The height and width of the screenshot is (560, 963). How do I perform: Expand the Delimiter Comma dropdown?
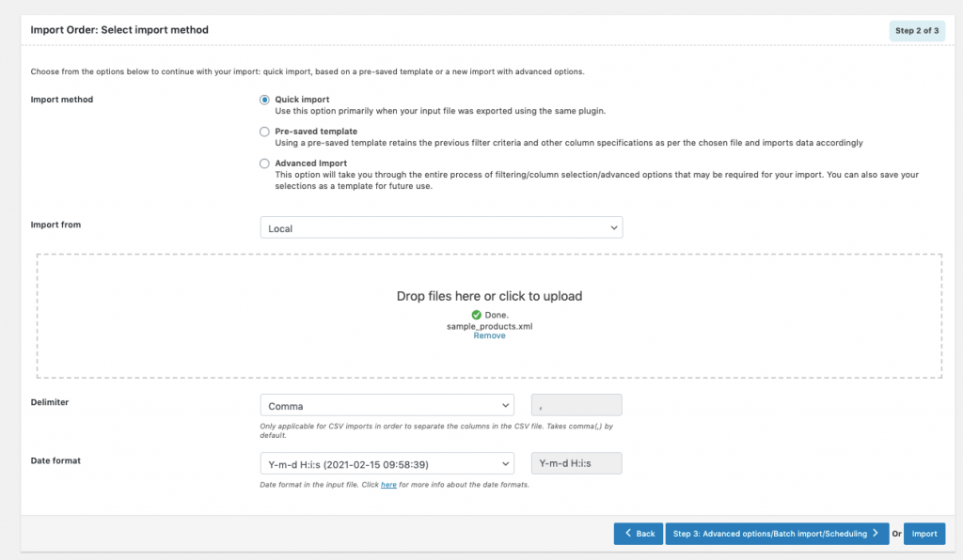coord(387,406)
